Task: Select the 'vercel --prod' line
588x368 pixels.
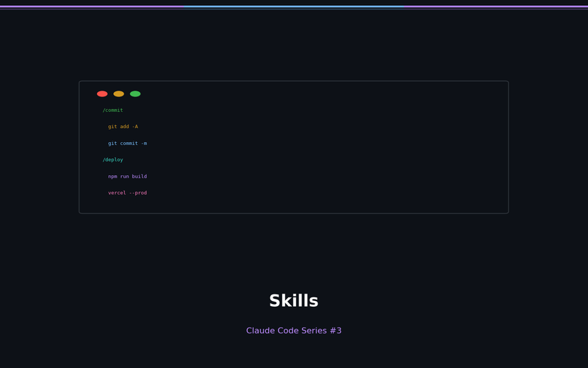Action: pyautogui.click(x=127, y=193)
